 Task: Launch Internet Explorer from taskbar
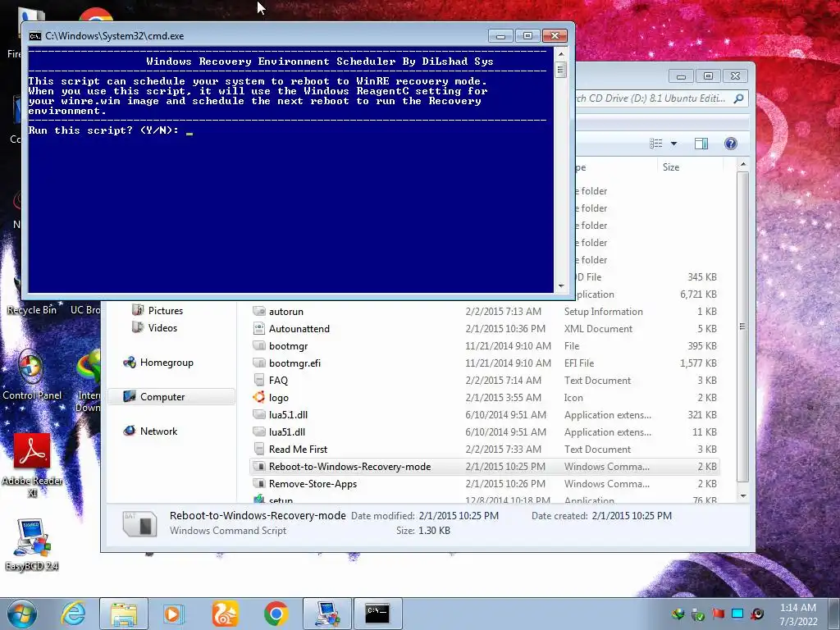(73, 614)
